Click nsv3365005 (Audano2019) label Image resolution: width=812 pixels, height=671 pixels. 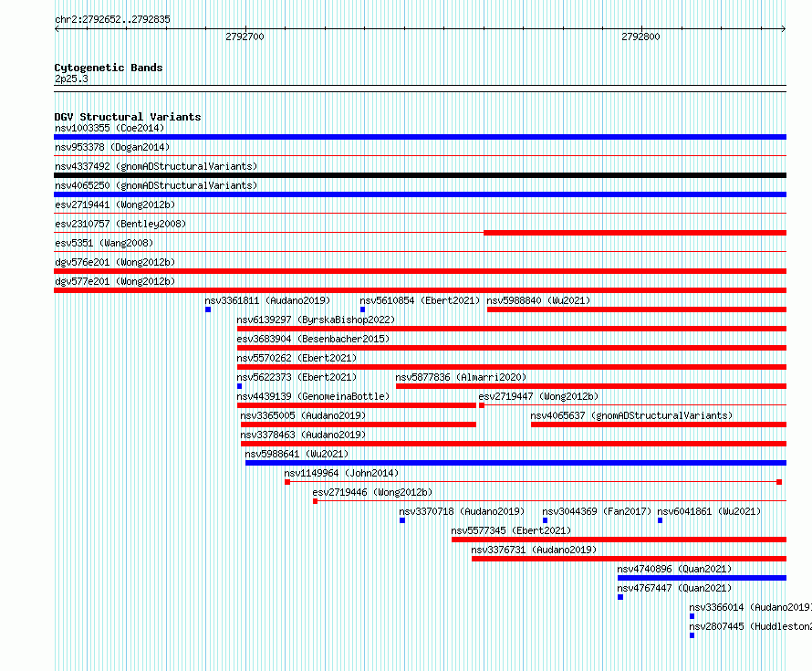click(303, 415)
